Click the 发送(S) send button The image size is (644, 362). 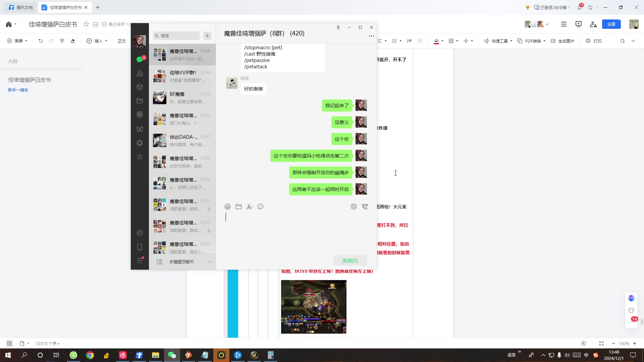tap(350, 260)
